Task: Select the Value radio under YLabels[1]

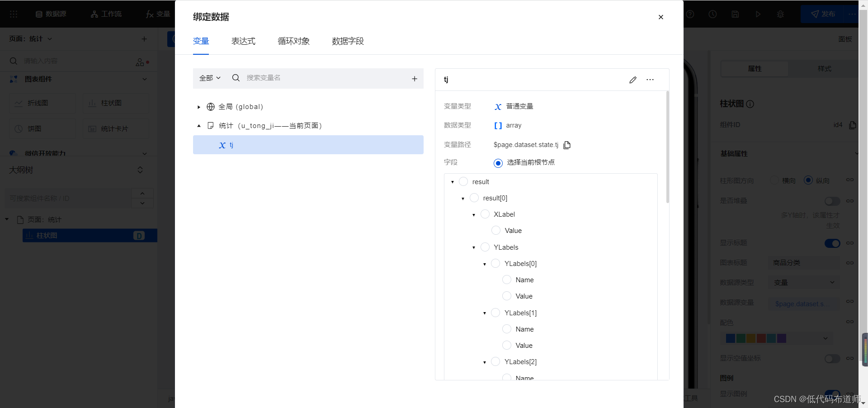Action: pyautogui.click(x=507, y=345)
